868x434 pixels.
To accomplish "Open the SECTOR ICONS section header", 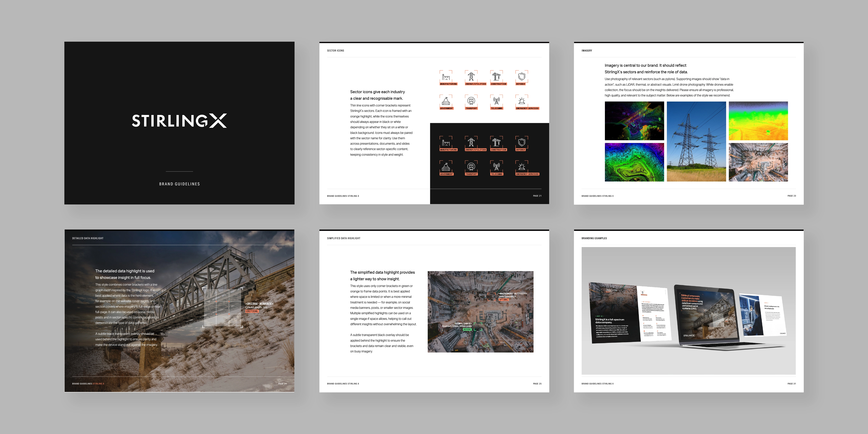I will 335,51.
